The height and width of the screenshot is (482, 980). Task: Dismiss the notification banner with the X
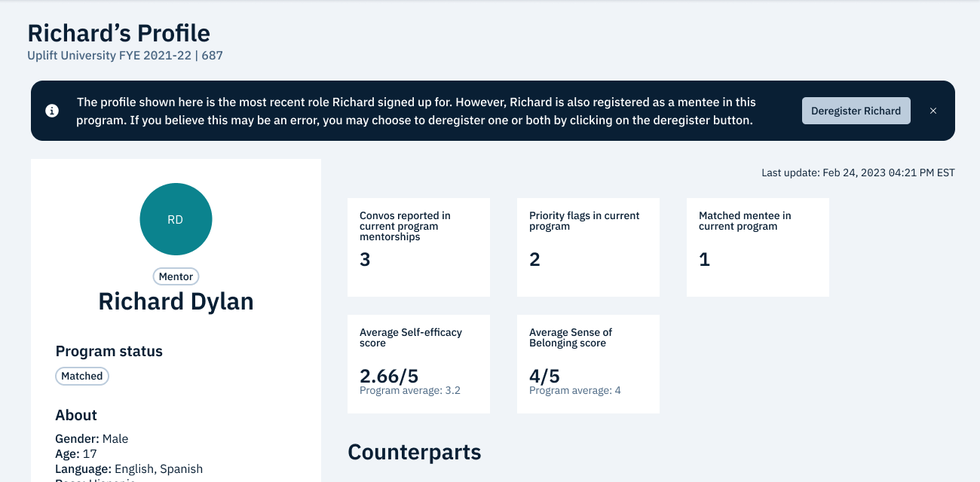(x=933, y=111)
